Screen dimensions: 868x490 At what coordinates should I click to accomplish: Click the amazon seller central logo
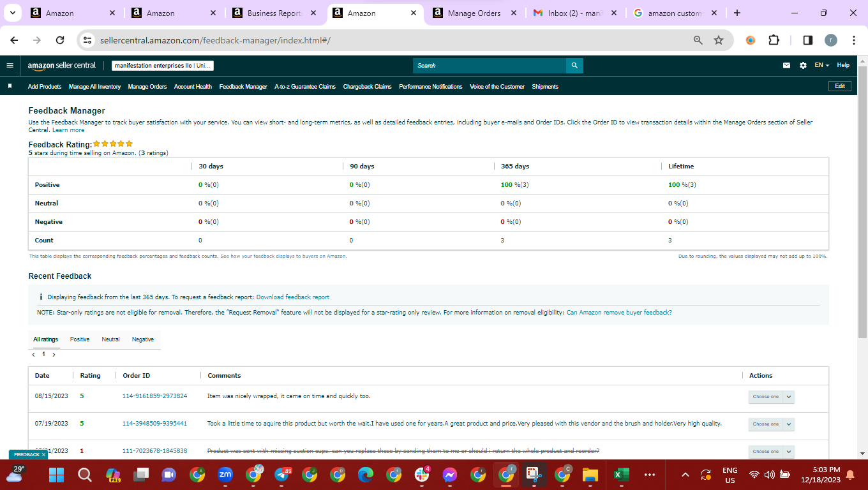[62, 65]
